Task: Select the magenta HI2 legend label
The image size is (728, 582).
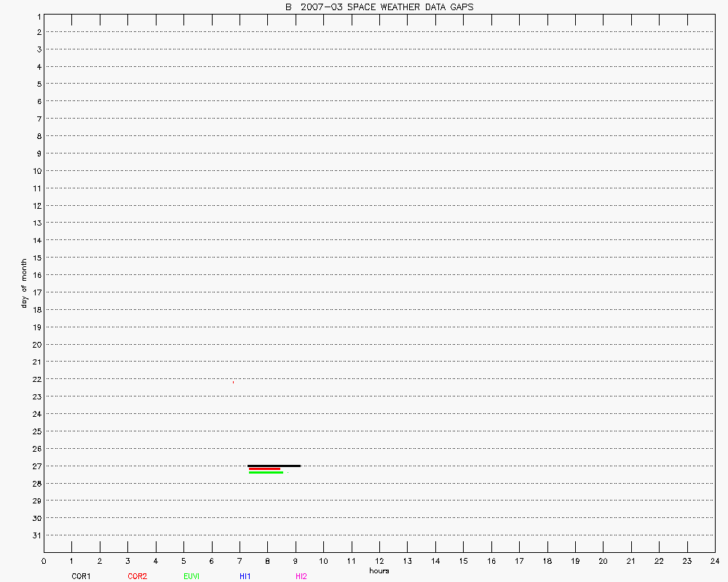Action: pyautogui.click(x=301, y=576)
